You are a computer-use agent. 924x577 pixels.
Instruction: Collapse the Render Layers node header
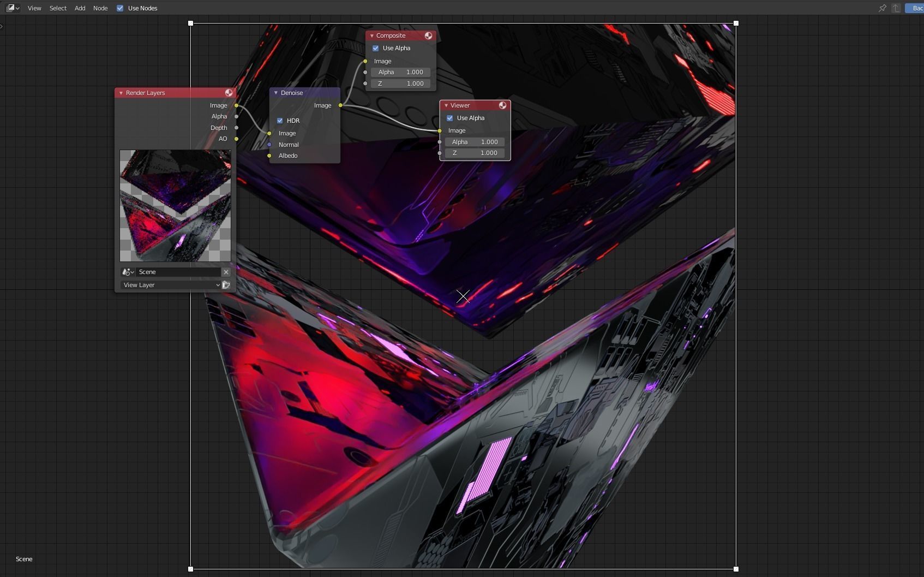[121, 93]
